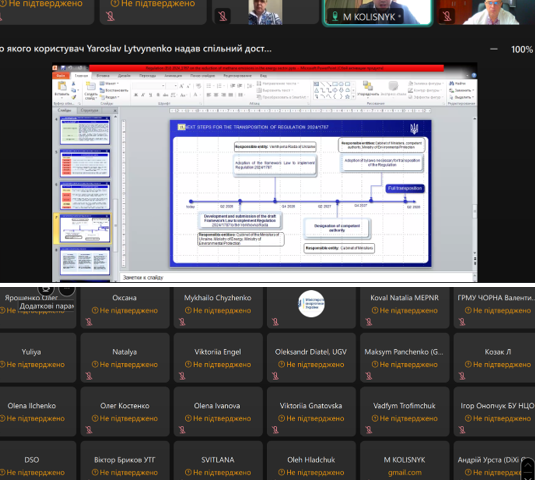
Task: Toggle Italic (К) formatting in the ribbon
Action: pos(143,95)
